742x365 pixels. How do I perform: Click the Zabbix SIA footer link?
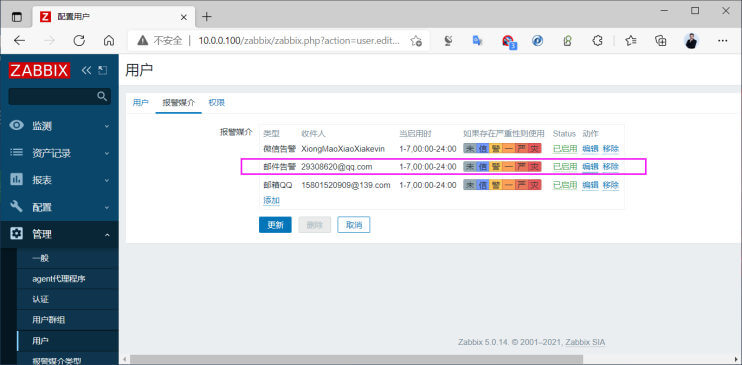point(585,342)
